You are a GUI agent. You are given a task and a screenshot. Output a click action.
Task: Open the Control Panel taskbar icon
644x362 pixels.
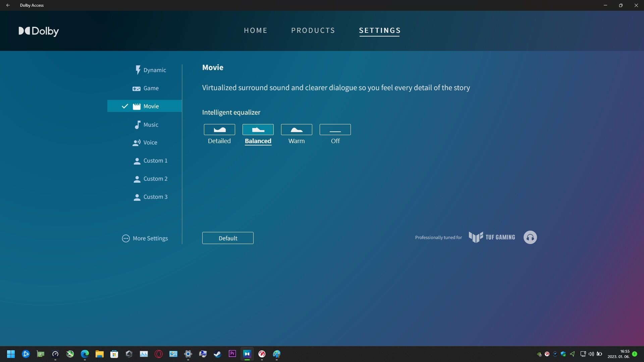[173, 354]
